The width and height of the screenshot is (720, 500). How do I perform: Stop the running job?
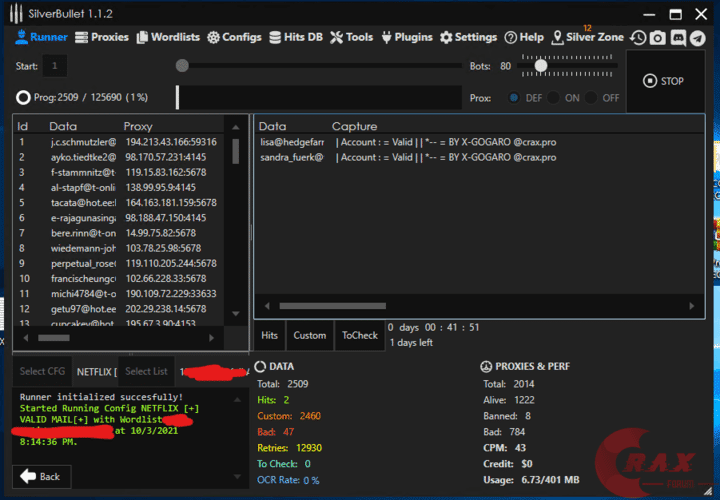(x=664, y=81)
